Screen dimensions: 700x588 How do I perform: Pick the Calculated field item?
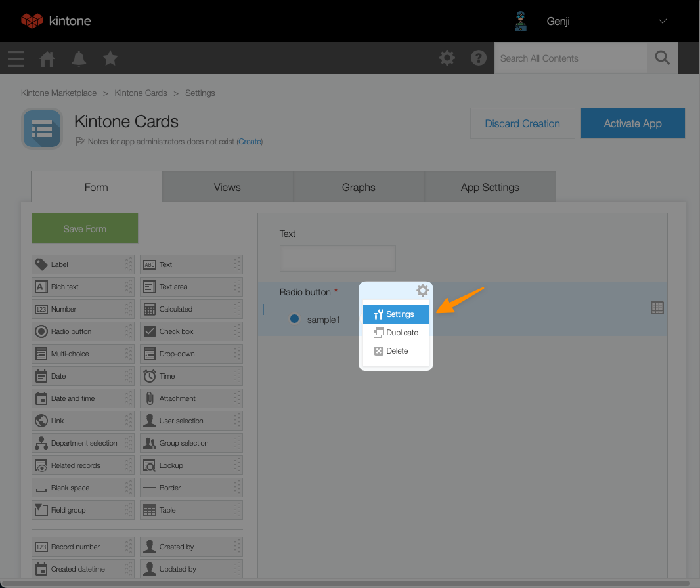tap(191, 309)
